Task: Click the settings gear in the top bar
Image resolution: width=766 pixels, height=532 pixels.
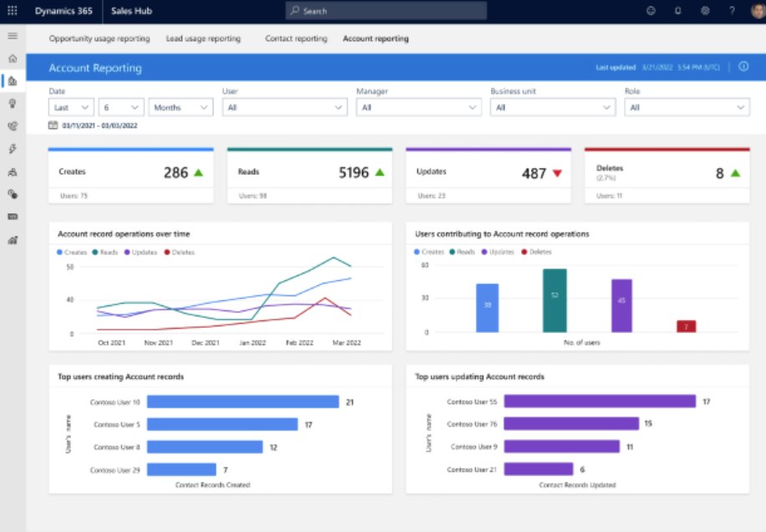Action: pos(706,11)
